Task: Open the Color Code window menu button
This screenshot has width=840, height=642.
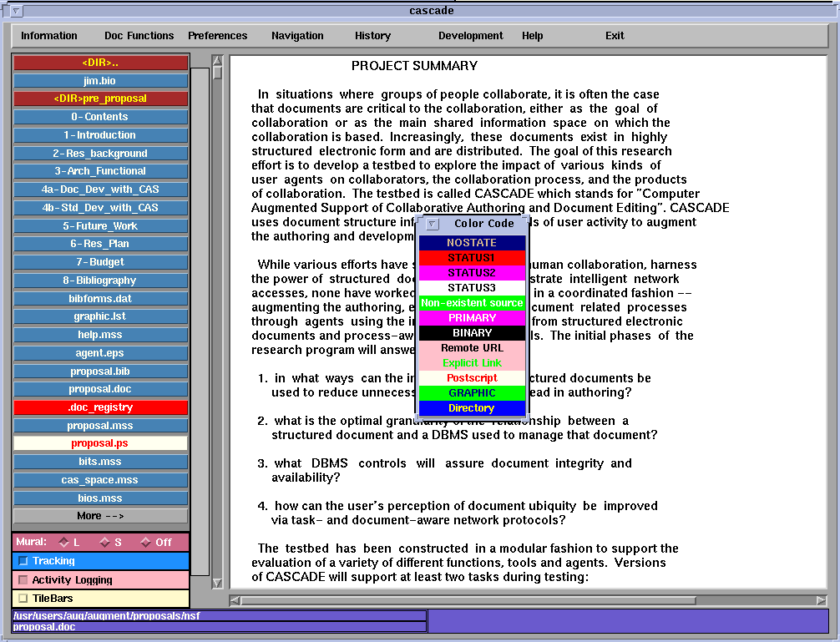Action: [x=433, y=224]
